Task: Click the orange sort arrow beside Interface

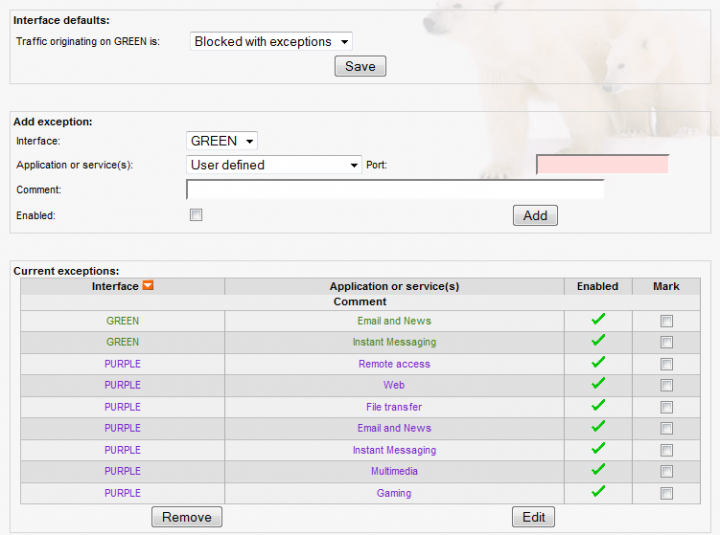Action: coord(148,286)
